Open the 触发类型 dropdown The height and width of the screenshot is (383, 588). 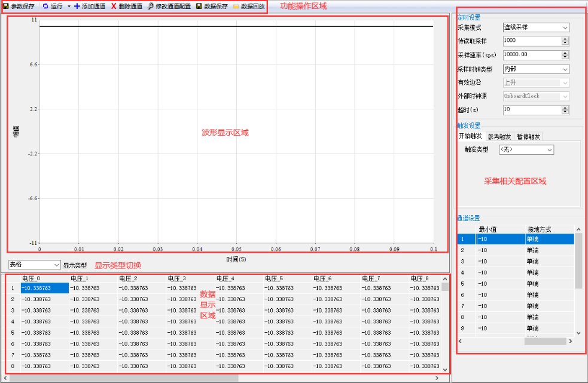coord(550,150)
